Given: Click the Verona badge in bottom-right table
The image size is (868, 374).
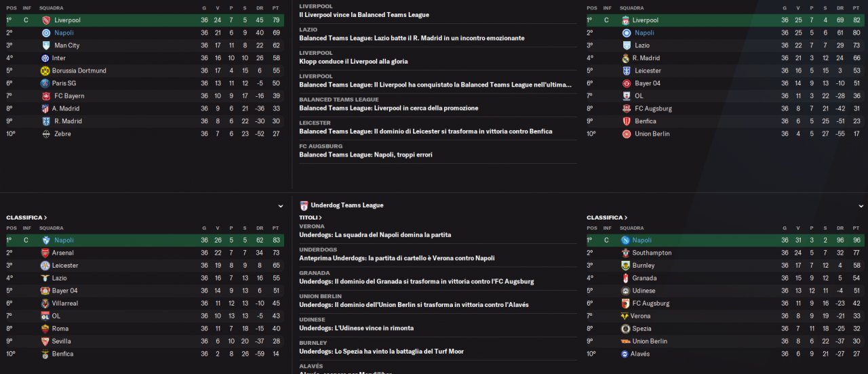Looking at the screenshot, I should tap(625, 316).
